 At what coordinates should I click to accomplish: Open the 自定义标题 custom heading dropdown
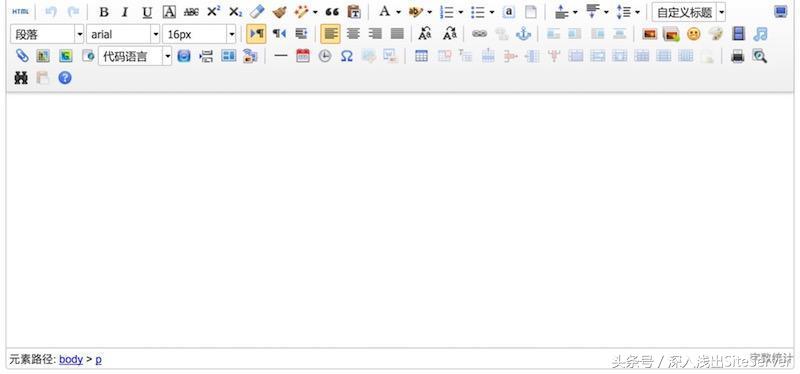(688, 12)
